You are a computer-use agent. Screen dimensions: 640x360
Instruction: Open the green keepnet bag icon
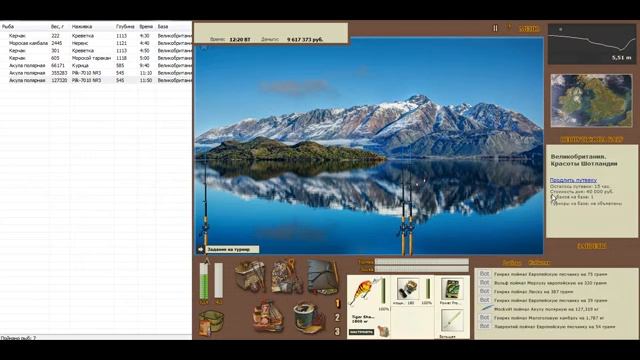[x=211, y=322]
